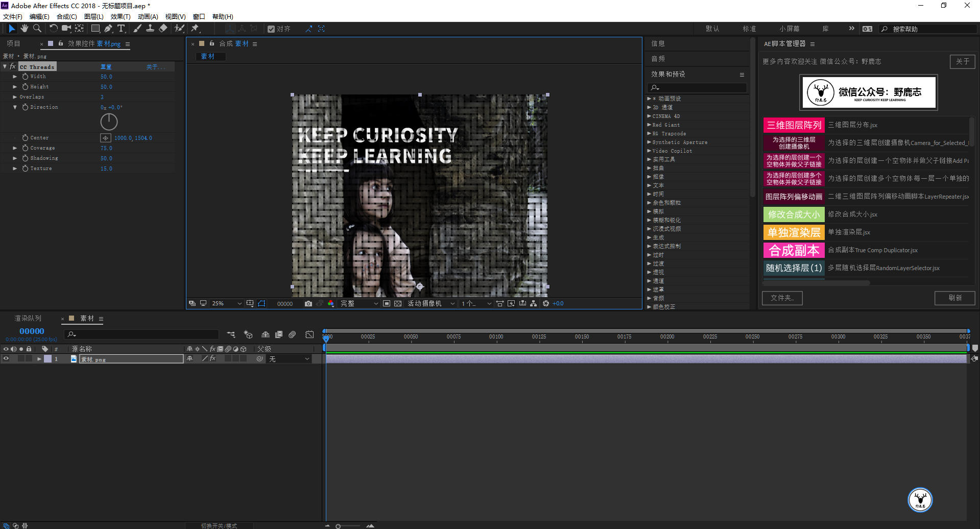The image size is (980, 529).
Task: Toggle mask and shape path visibility
Action: point(261,303)
